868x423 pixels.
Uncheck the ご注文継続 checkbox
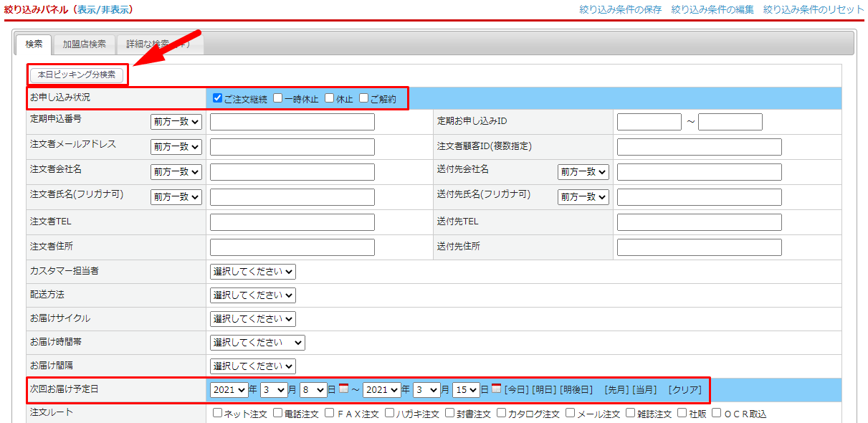click(217, 98)
